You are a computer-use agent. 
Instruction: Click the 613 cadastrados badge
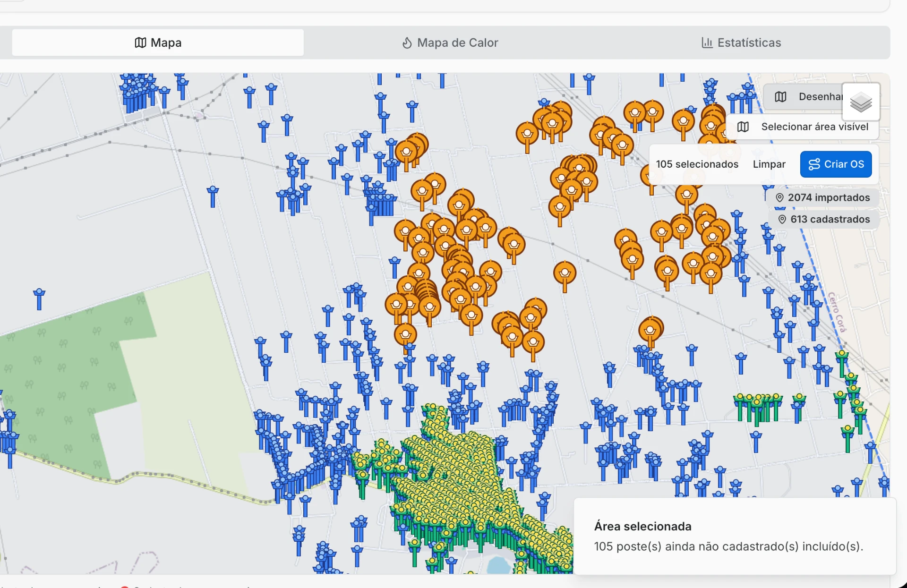(x=824, y=219)
